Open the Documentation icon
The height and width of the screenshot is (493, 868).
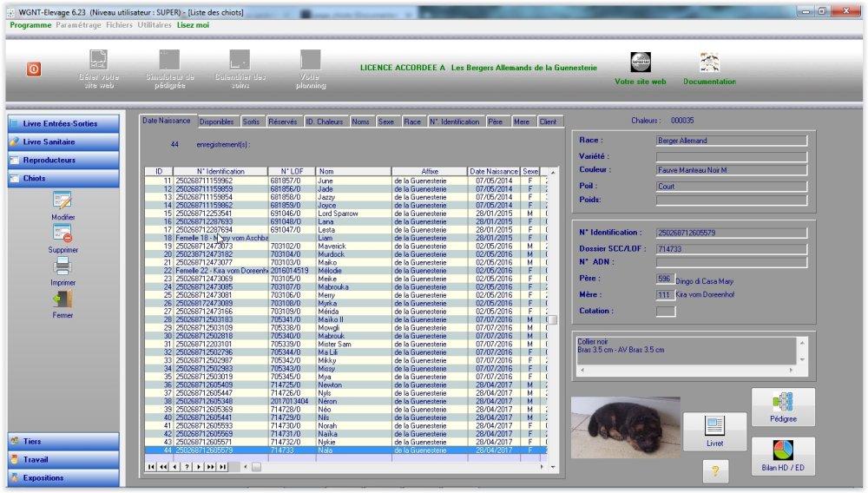pos(709,62)
